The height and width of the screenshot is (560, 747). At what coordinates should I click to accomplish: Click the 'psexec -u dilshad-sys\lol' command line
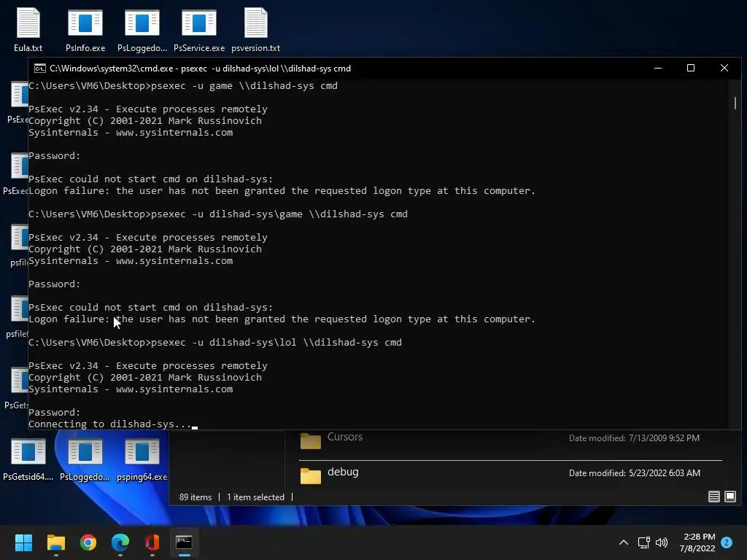[x=215, y=343]
